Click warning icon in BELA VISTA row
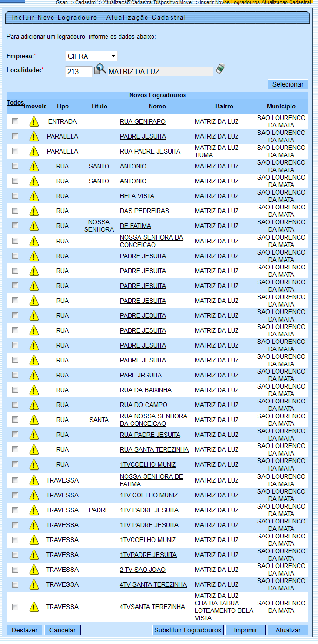 click(34, 196)
